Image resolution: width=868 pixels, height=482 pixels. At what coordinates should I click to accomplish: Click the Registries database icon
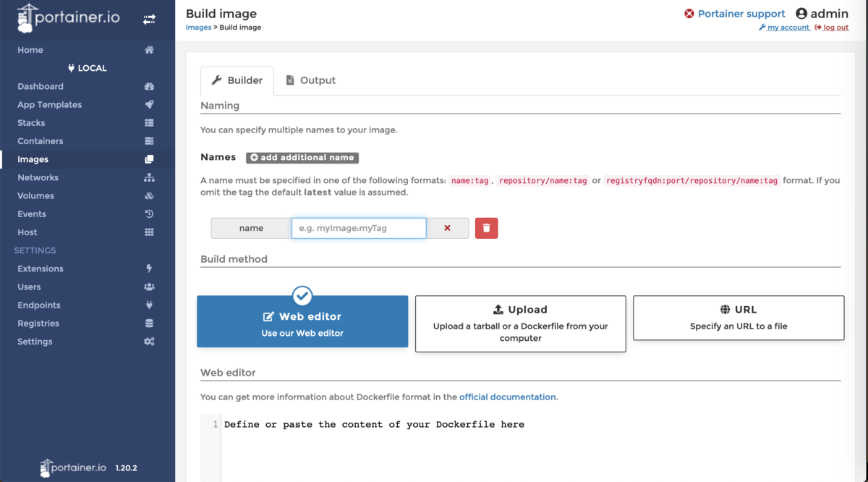coord(149,324)
